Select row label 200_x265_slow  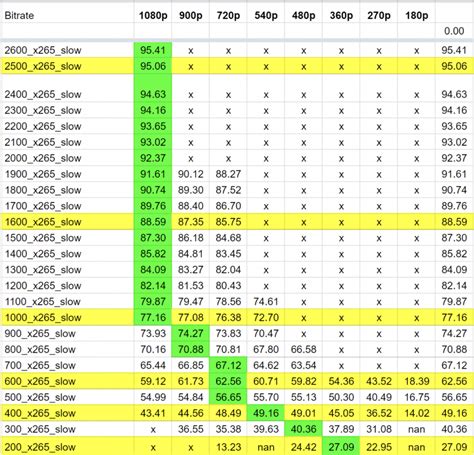[67, 447]
